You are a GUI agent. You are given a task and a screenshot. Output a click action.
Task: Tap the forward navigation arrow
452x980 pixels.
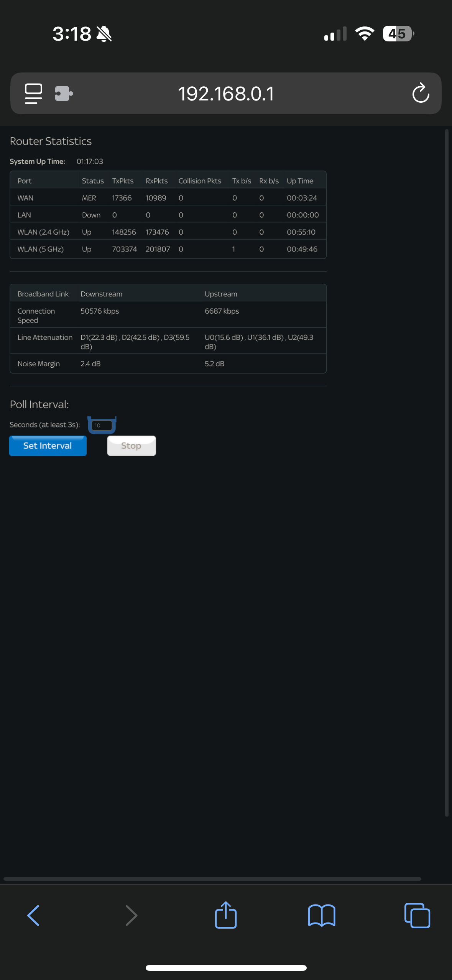click(x=131, y=916)
